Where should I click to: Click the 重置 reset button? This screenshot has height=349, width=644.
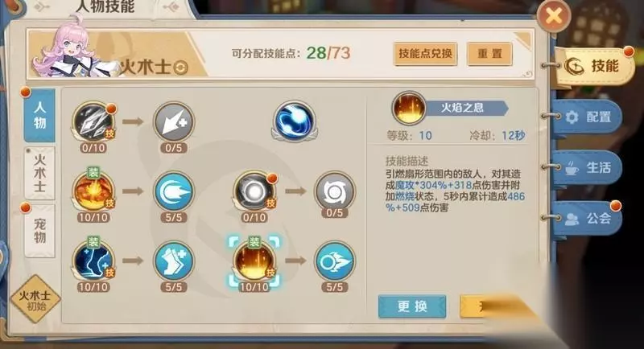coord(489,53)
